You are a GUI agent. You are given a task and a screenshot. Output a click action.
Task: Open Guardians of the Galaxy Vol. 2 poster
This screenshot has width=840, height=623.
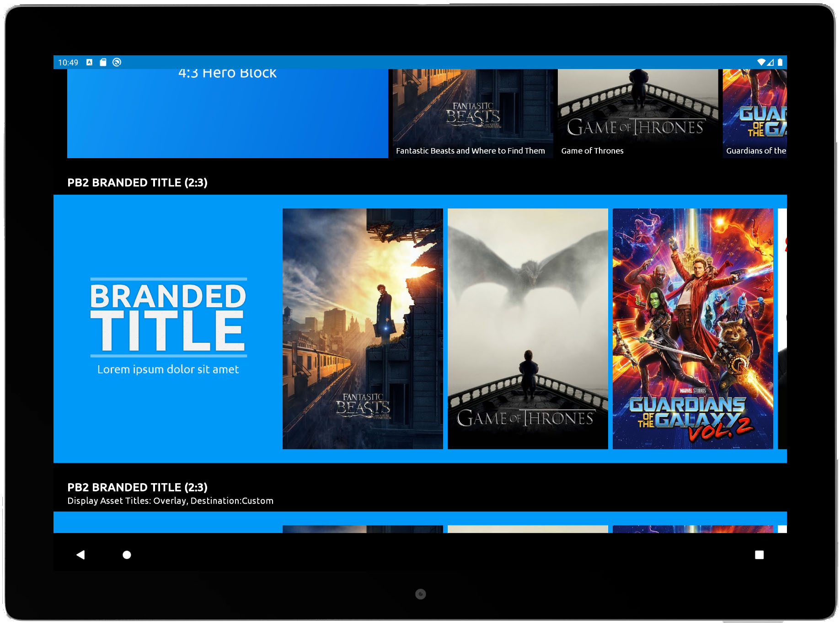[693, 329]
